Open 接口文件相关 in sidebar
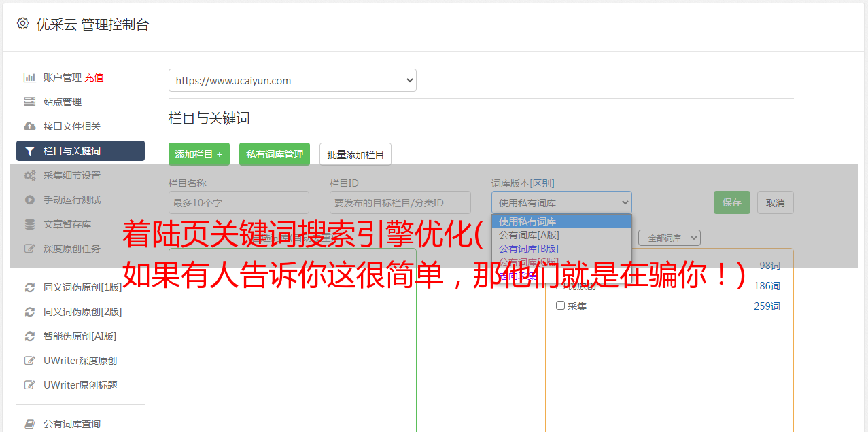868x432 pixels. (x=72, y=126)
